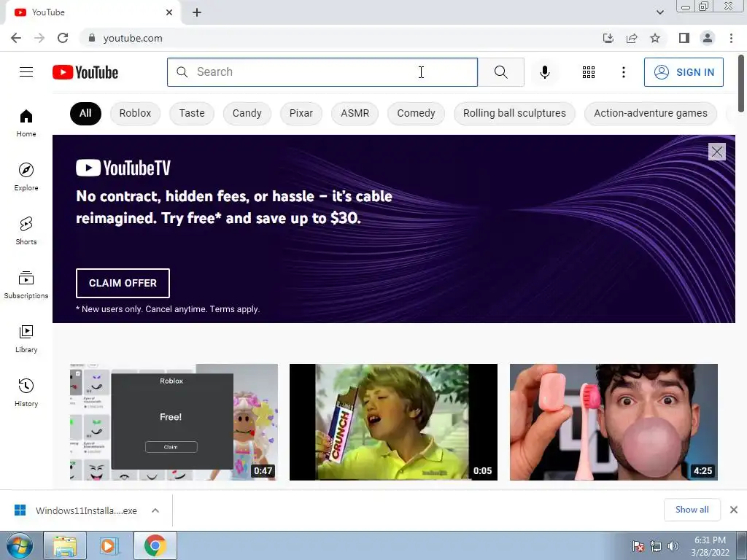This screenshot has height=560, width=747.
Task: Click the YouTube search input field
Action: [x=322, y=72]
